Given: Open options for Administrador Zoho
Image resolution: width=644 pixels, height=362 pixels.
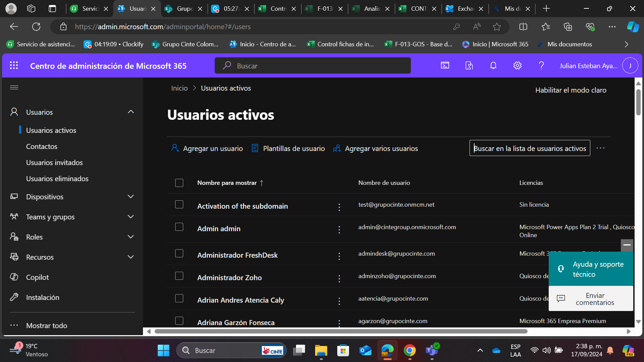Looking at the screenshot, I should point(339,278).
